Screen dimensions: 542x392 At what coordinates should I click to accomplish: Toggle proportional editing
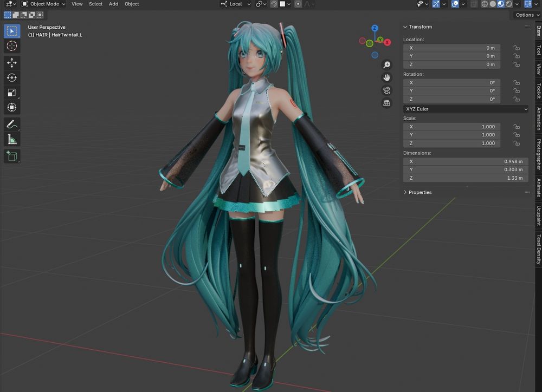(x=298, y=4)
